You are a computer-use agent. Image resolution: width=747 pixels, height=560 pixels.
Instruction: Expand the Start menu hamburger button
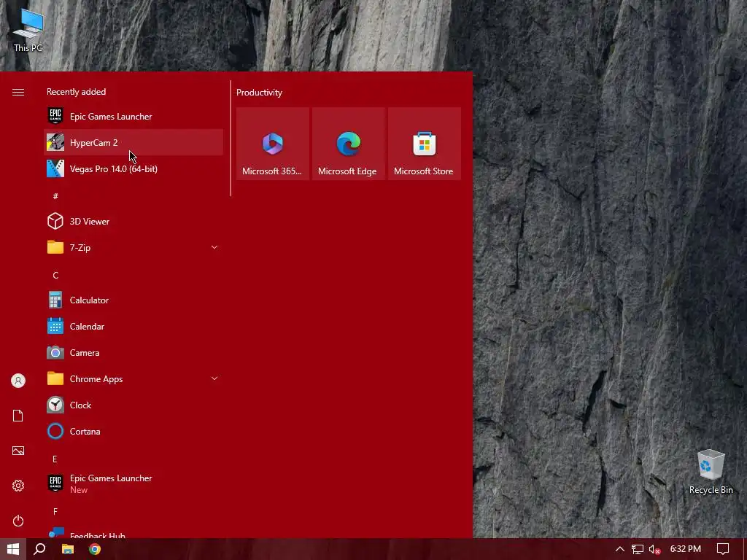tap(18, 92)
